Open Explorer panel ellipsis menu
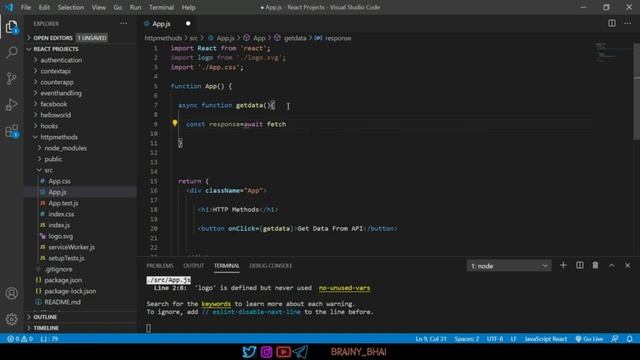This screenshot has height=360, width=640. tap(123, 24)
